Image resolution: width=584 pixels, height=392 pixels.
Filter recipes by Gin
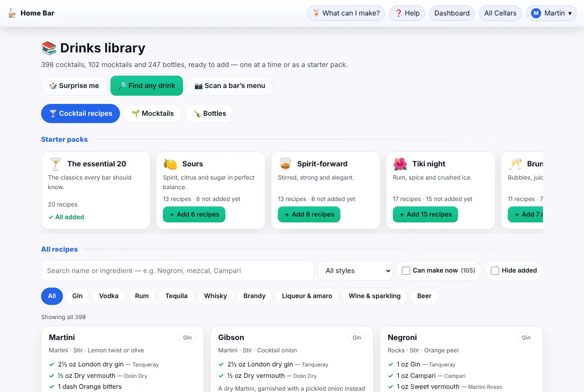(78, 296)
